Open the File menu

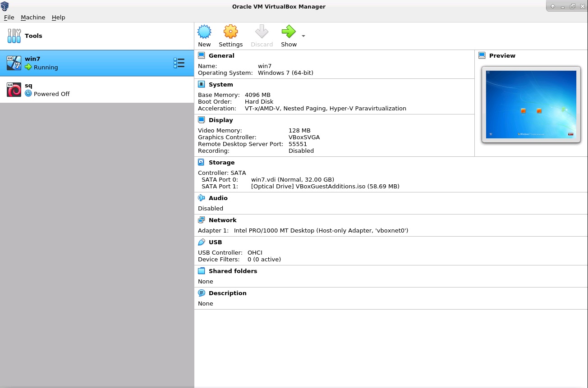pyautogui.click(x=9, y=17)
